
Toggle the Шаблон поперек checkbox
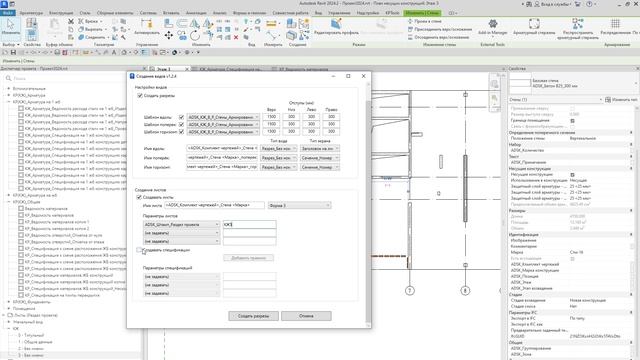pos(181,124)
